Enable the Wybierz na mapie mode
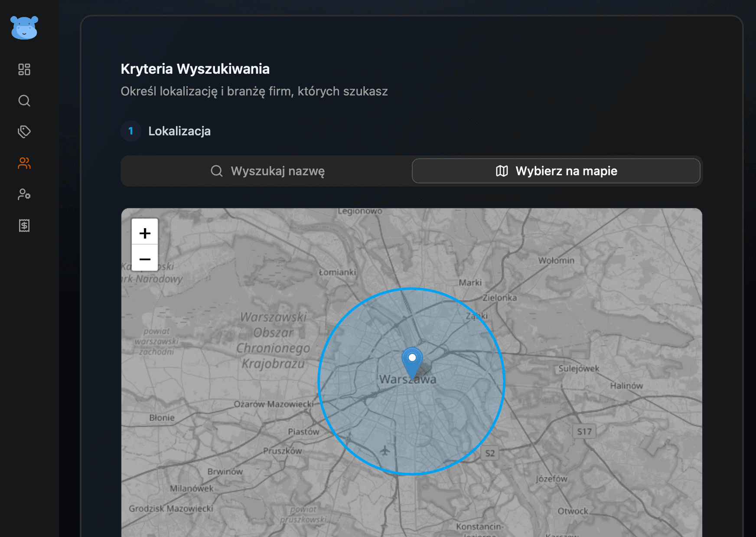Viewport: 756px width, 537px height. [x=556, y=171]
